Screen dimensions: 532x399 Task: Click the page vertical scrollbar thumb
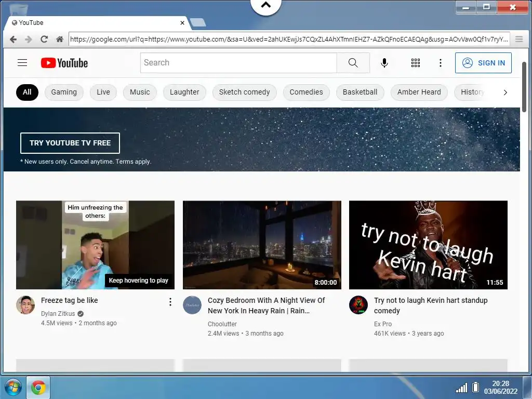[524, 87]
